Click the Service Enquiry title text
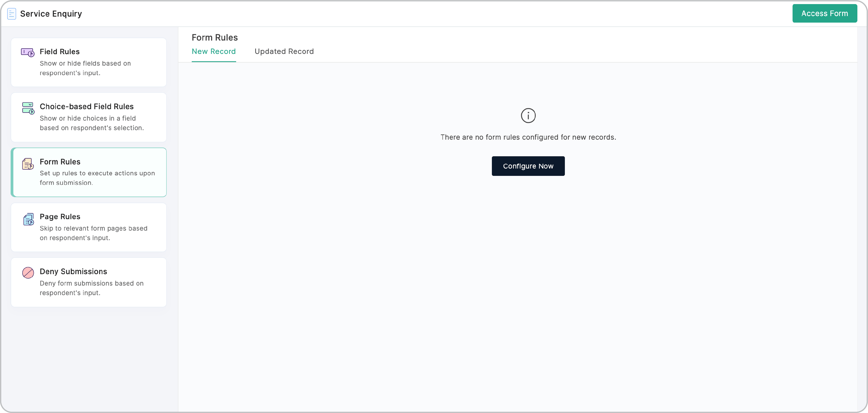868x413 pixels. [51, 13]
